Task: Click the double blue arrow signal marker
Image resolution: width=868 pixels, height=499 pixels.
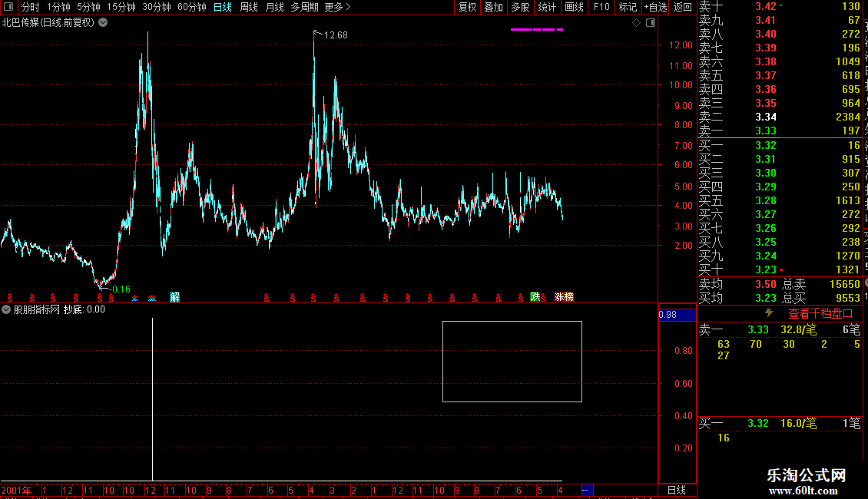Action: click(151, 298)
